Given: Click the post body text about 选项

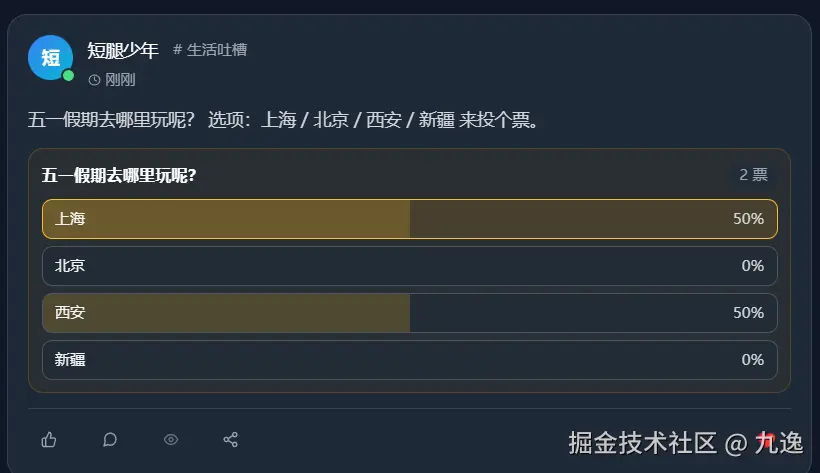Looking at the screenshot, I should (285, 120).
